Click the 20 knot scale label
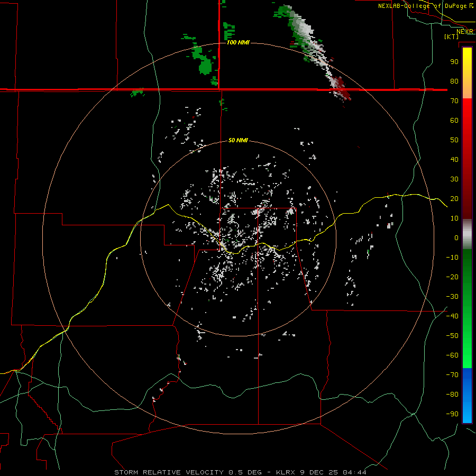The image size is (476, 476). [x=454, y=198]
